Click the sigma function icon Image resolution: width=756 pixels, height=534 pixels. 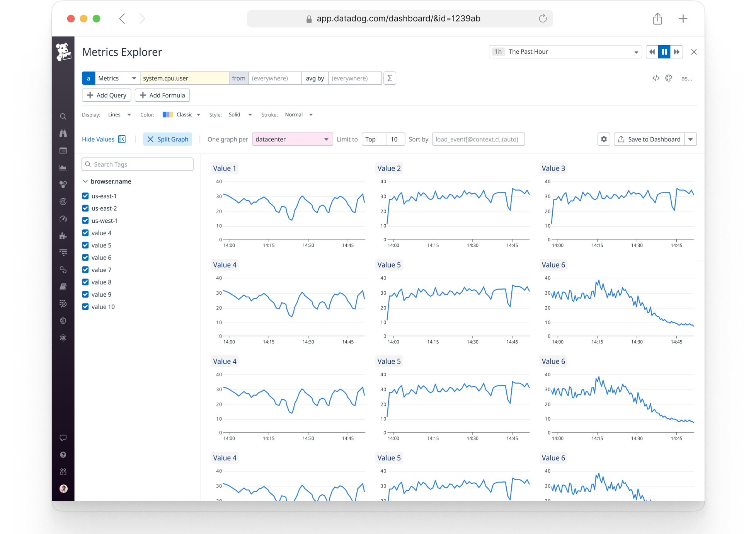point(390,78)
